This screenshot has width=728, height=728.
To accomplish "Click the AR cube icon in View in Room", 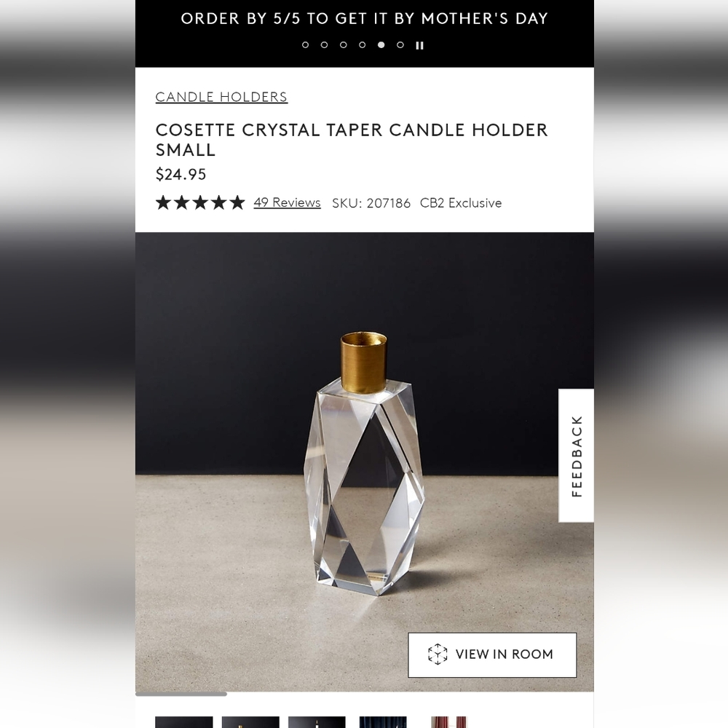I will click(x=438, y=654).
